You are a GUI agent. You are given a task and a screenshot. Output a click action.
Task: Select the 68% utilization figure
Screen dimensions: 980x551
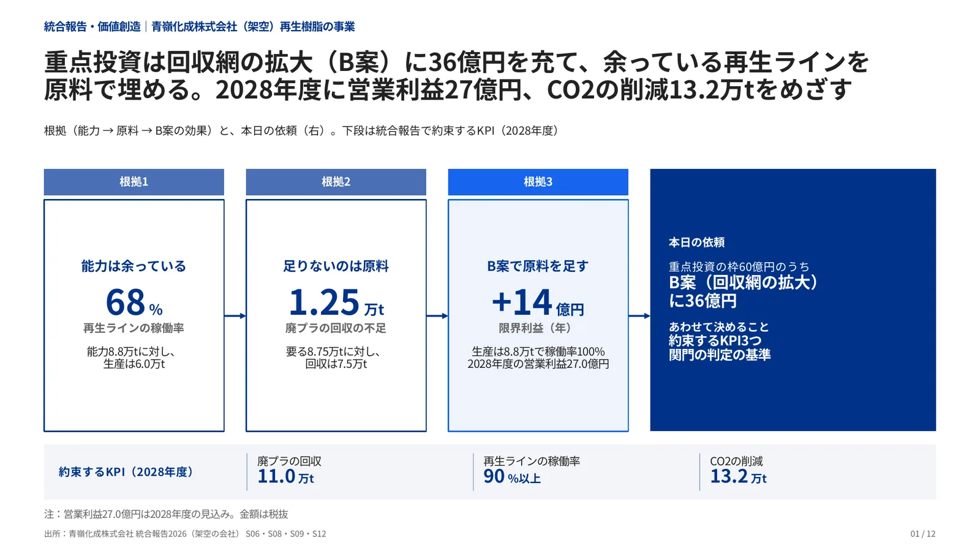(134, 302)
